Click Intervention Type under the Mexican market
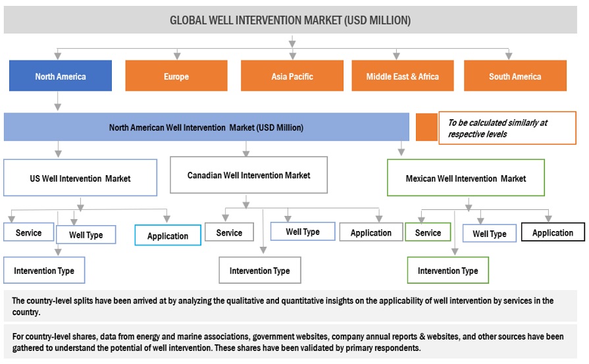 coord(448,271)
